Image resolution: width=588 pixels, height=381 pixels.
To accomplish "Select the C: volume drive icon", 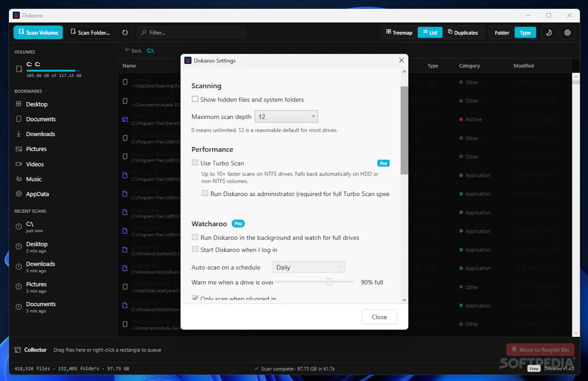I will [19, 69].
